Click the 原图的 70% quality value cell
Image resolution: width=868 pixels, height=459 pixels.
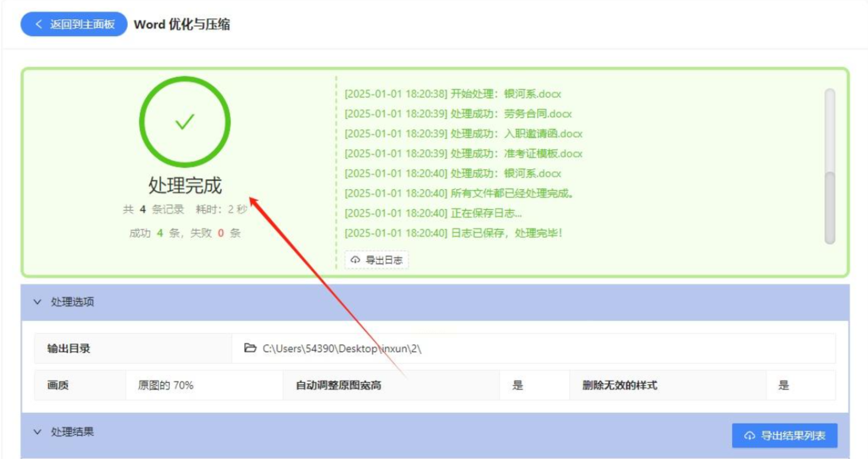pos(166,385)
